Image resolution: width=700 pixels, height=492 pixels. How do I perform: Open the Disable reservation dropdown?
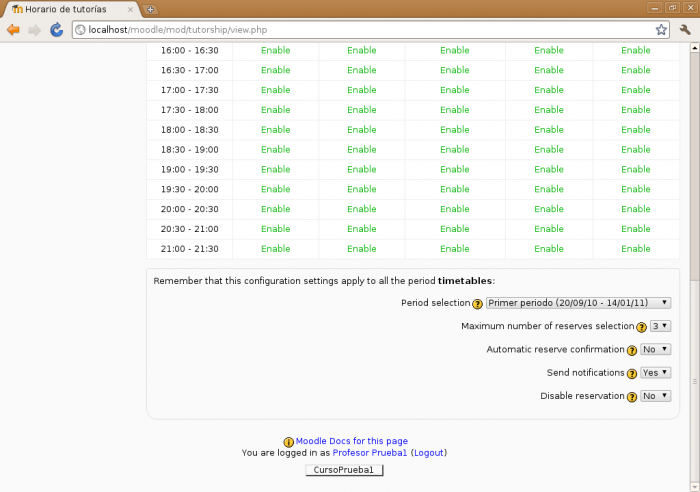click(655, 396)
